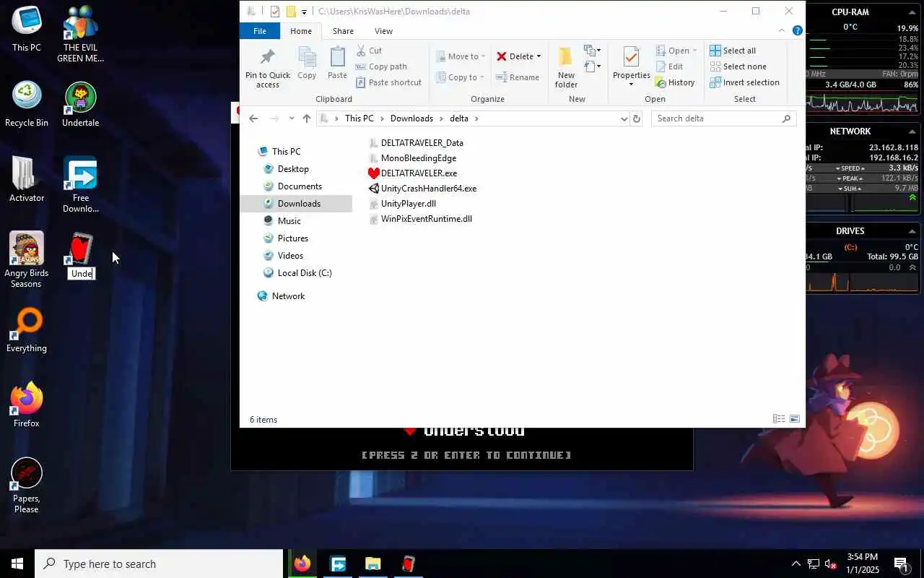Viewport: 924px width, 578px height.
Task: Click the Explorer help question icon
Action: pyautogui.click(x=798, y=30)
